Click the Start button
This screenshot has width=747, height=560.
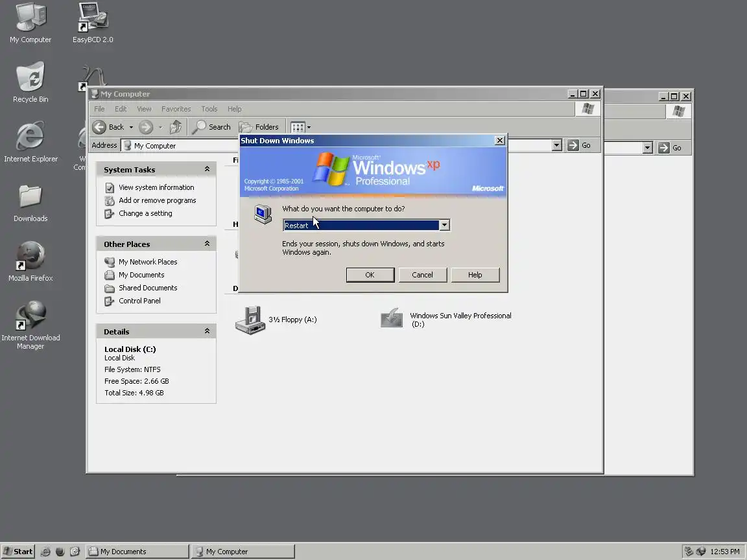click(x=18, y=552)
